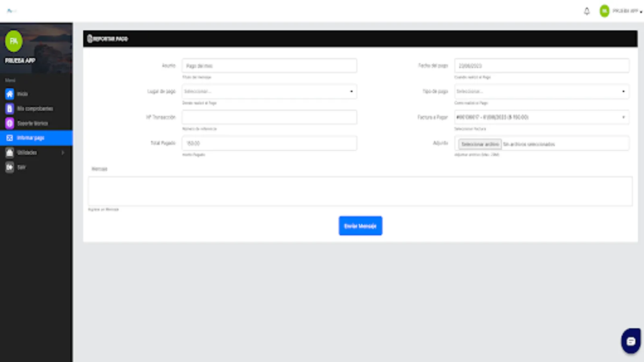This screenshot has height=362, width=644.
Task: Click Seleccionar archivo button
Action: [x=480, y=144]
